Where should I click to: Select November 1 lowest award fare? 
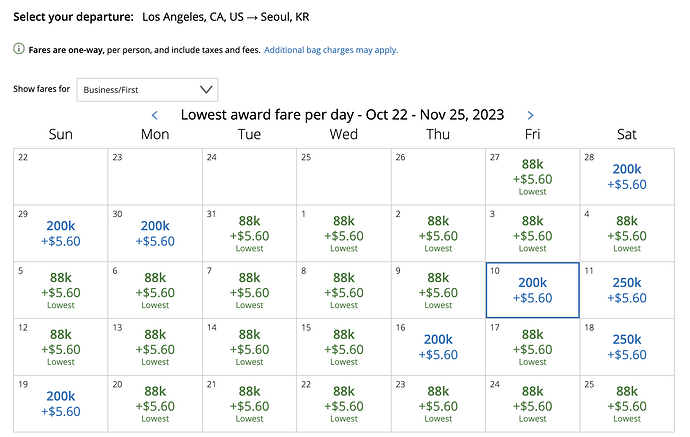[344, 234]
